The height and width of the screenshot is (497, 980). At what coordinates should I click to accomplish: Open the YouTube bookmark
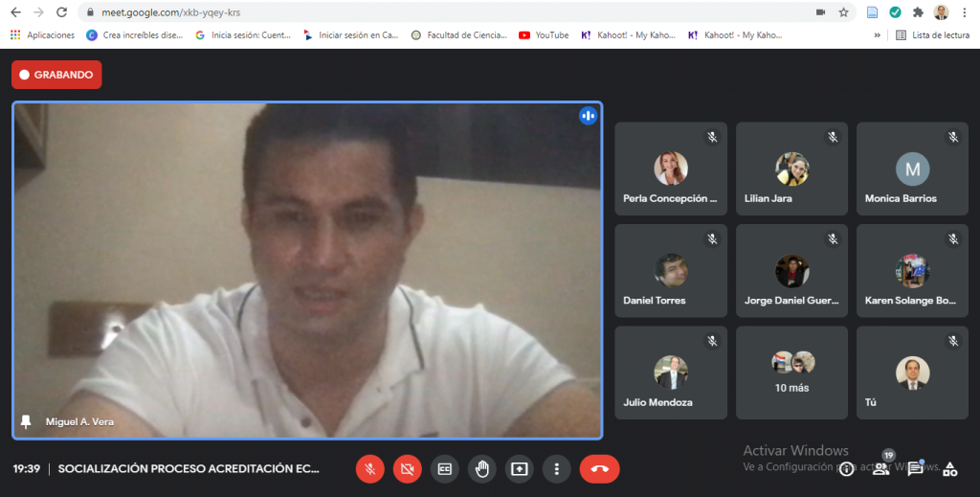(543, 35)
